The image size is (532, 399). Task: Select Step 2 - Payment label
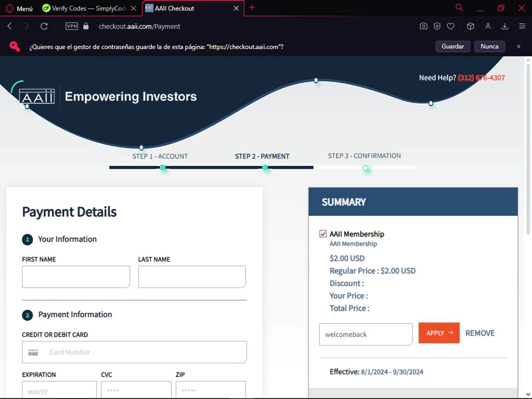pyautogui.click(x=262, y=156)
